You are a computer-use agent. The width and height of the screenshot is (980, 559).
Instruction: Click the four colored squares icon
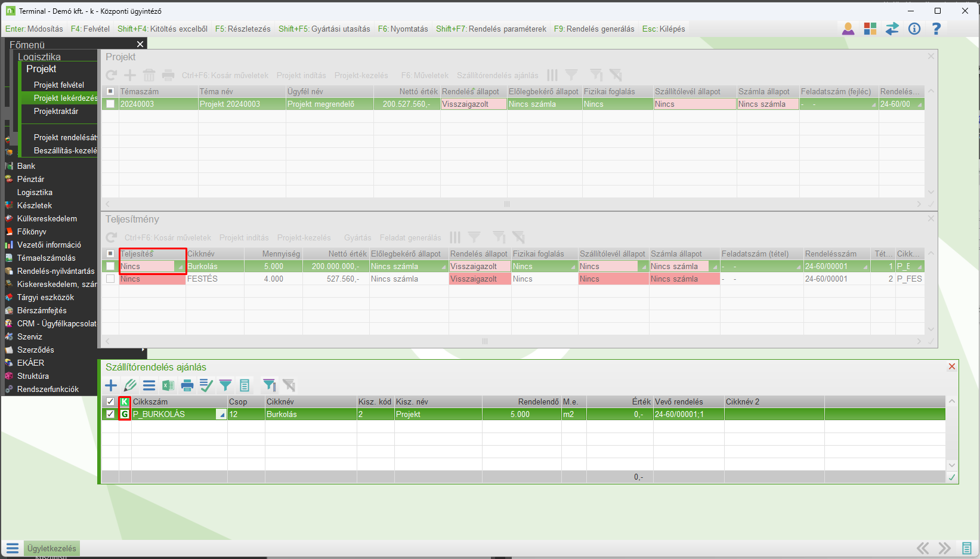click(x=870, y=29)
